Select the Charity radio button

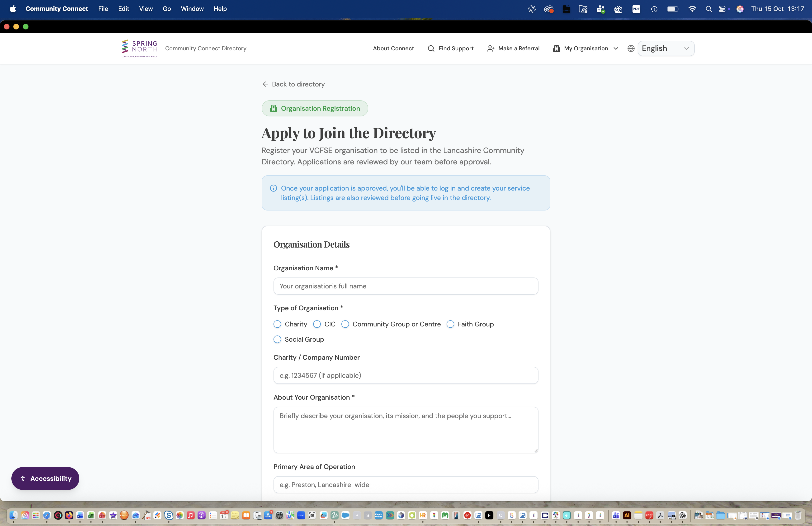[277, 324]
